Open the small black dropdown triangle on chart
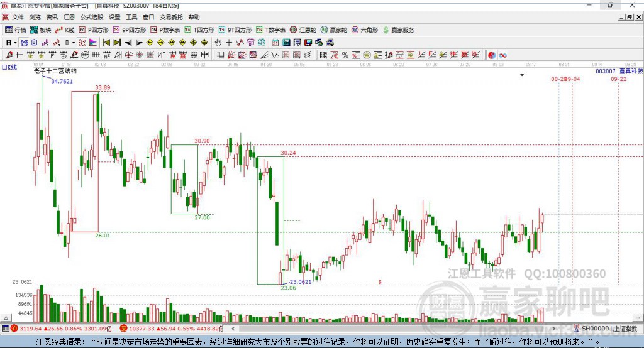The width and height of the screenshot is (644, 348). [522, 75]
